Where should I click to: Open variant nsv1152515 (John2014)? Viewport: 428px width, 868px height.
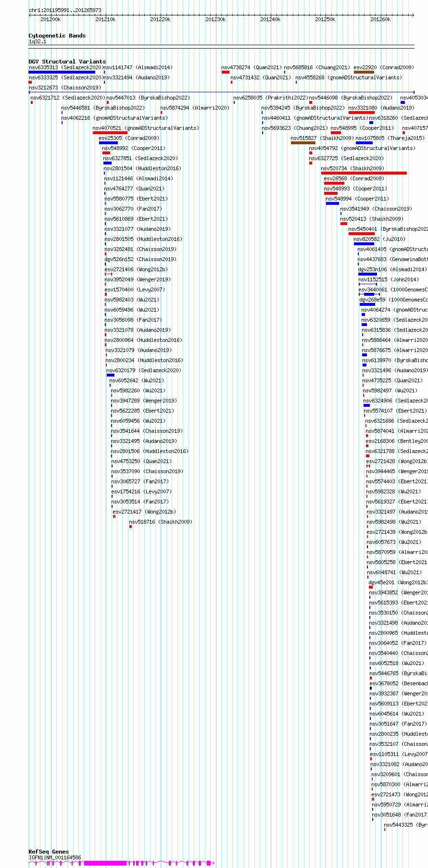tap(389, 279)
